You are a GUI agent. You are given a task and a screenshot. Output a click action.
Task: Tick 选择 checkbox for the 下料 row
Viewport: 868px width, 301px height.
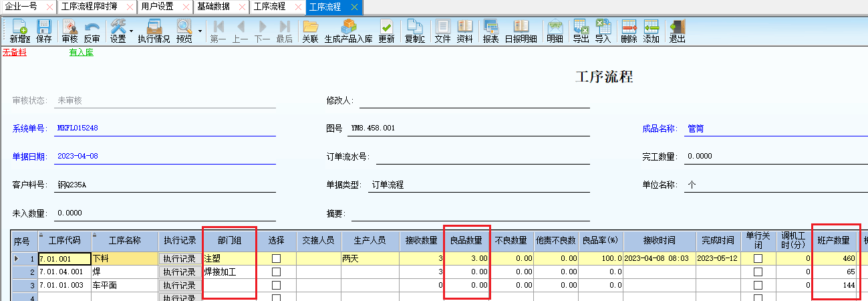click(x=276, y=258)
